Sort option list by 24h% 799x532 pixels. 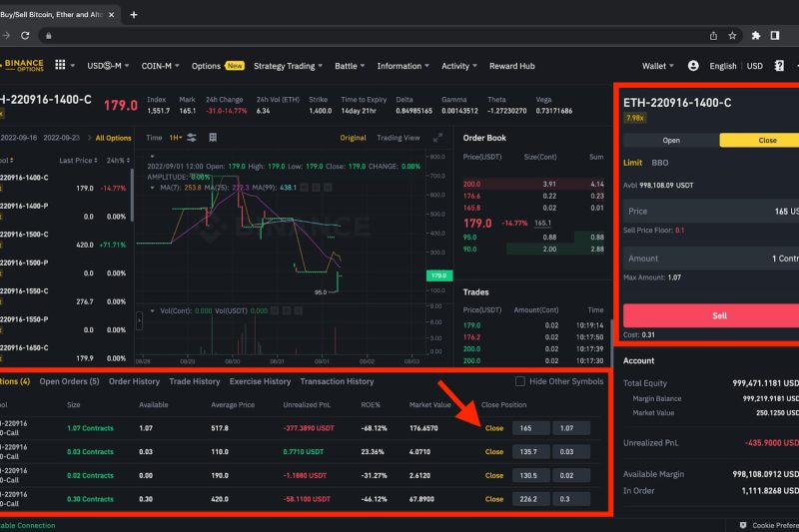(x=118, y=160)
